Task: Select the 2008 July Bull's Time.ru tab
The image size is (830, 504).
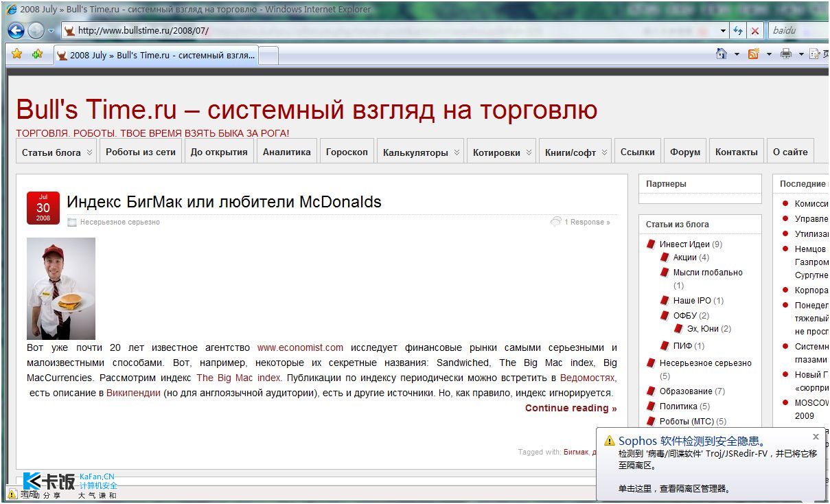Action: (x=155, y=56)
